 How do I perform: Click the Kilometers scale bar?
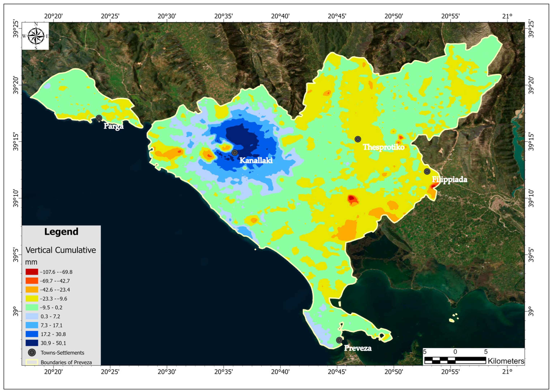(455, 360)
